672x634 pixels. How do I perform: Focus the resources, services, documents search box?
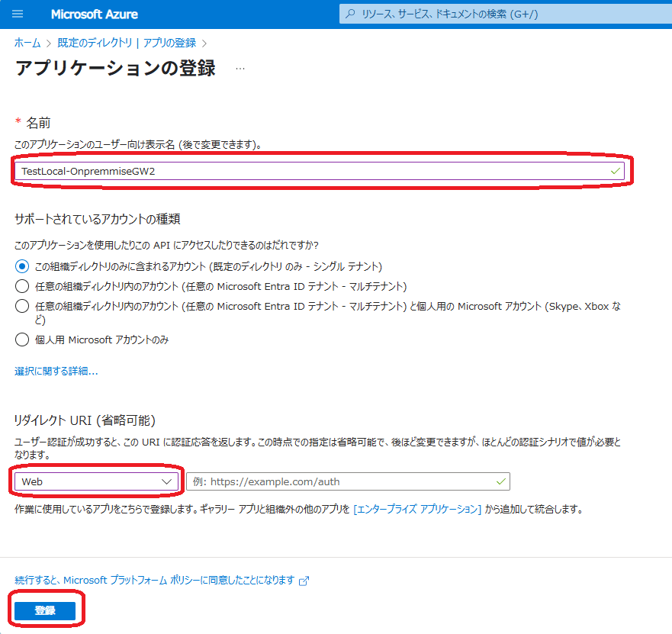pyautogui.click(x=506, y=14)
